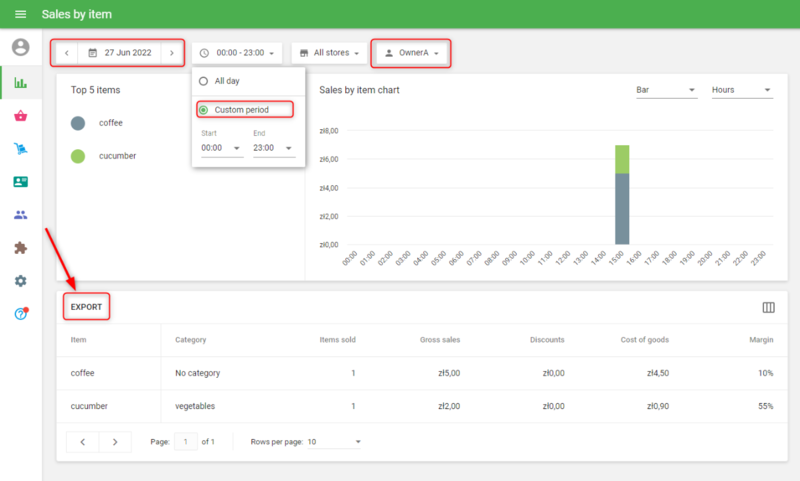The width and height of the screenshot is (800, 481).
Task: Open the Employees ID card icon
Action: pyautogui.click(x=20, y=182)
